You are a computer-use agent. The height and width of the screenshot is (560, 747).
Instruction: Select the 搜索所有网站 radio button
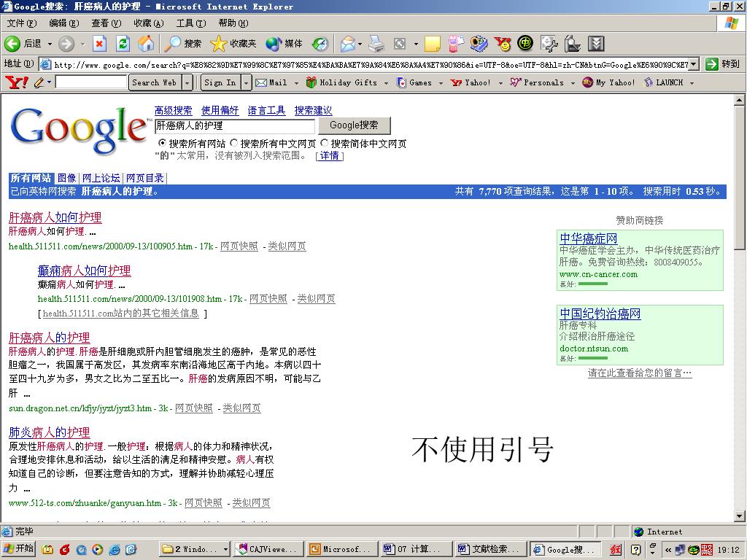click(x=162, y=143)
